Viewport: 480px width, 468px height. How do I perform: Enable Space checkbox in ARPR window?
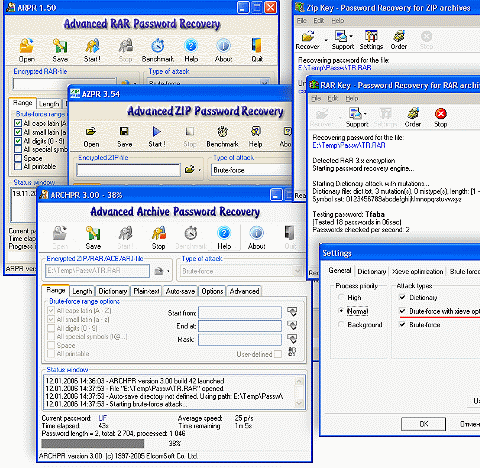tap(18, 158)
